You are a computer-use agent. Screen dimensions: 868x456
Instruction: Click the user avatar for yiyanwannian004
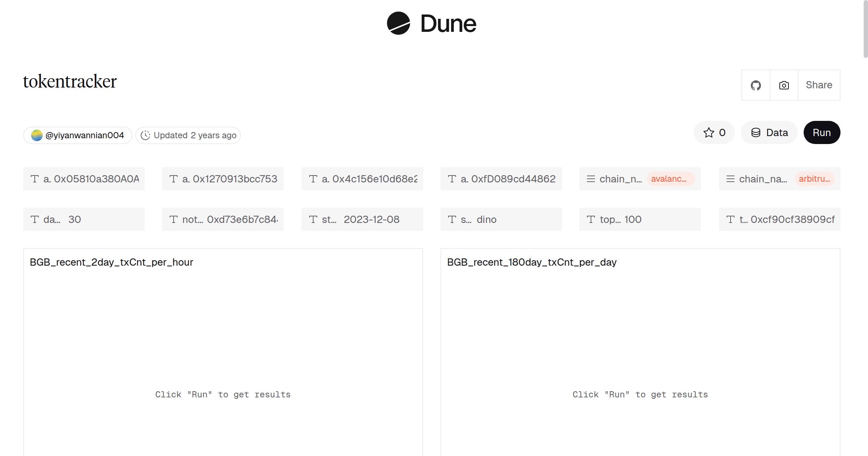[37, 135]
